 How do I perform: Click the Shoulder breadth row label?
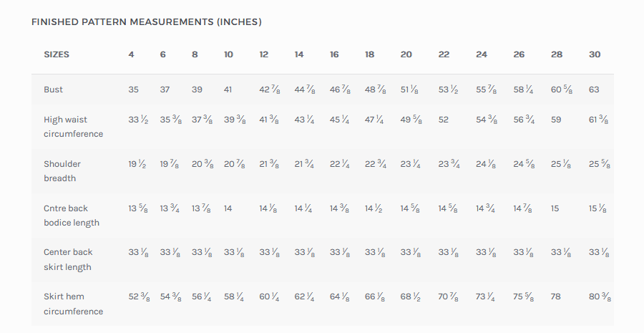pos(62,171)
